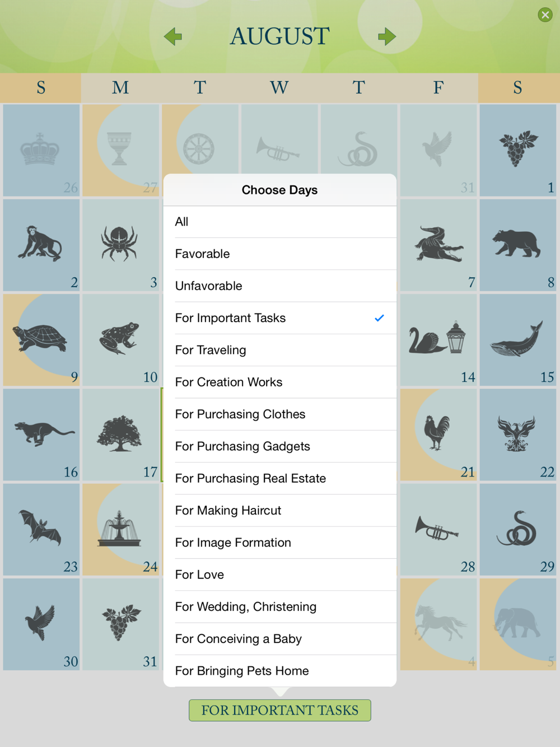This screenshot has height=747, width=560.
Task: Select the turtle icon on day 9
Action: [x=40, y=338]
